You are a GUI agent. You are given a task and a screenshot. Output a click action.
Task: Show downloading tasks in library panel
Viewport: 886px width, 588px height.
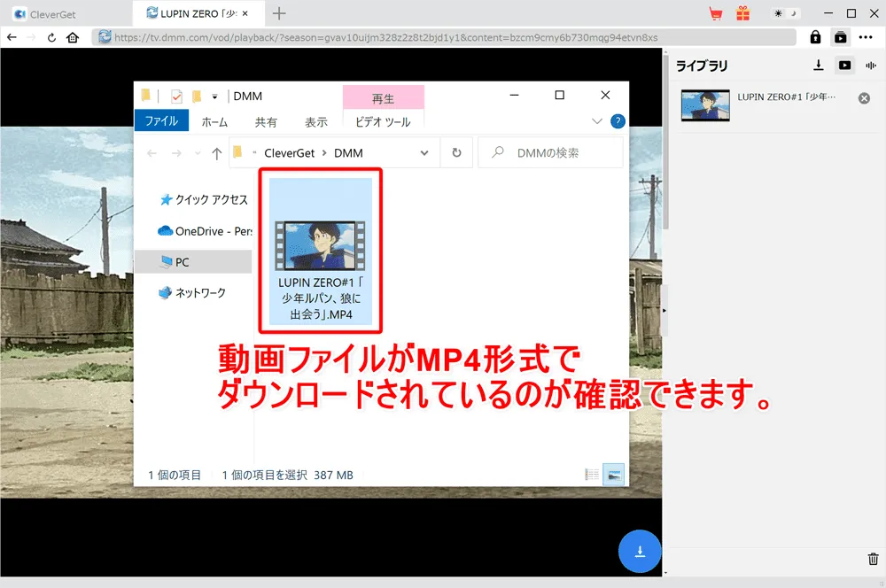pos(818,66)
